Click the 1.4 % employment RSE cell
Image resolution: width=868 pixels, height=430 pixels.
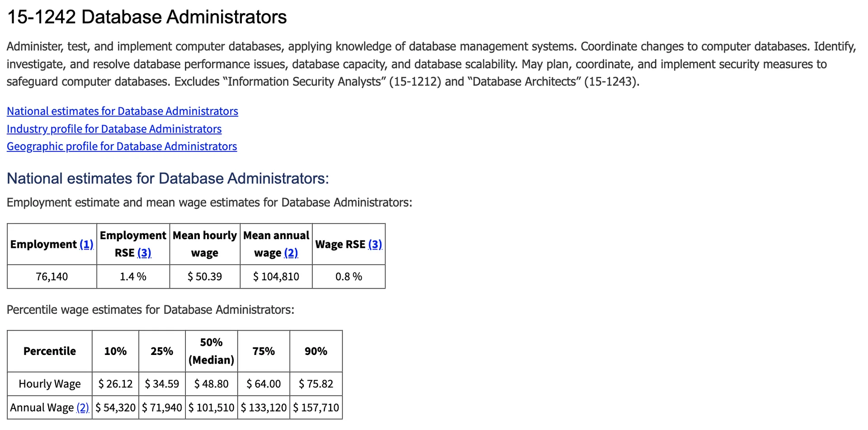point(133,277)
